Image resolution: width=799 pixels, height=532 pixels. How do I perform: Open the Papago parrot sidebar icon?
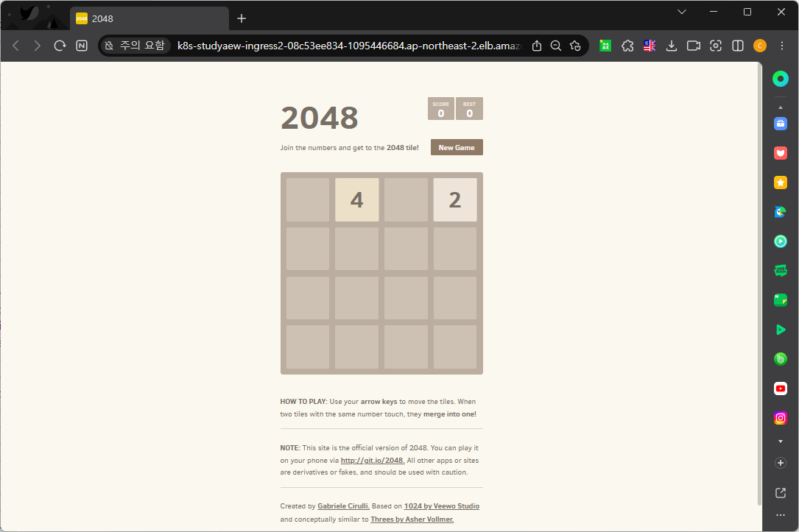(780, 212)
